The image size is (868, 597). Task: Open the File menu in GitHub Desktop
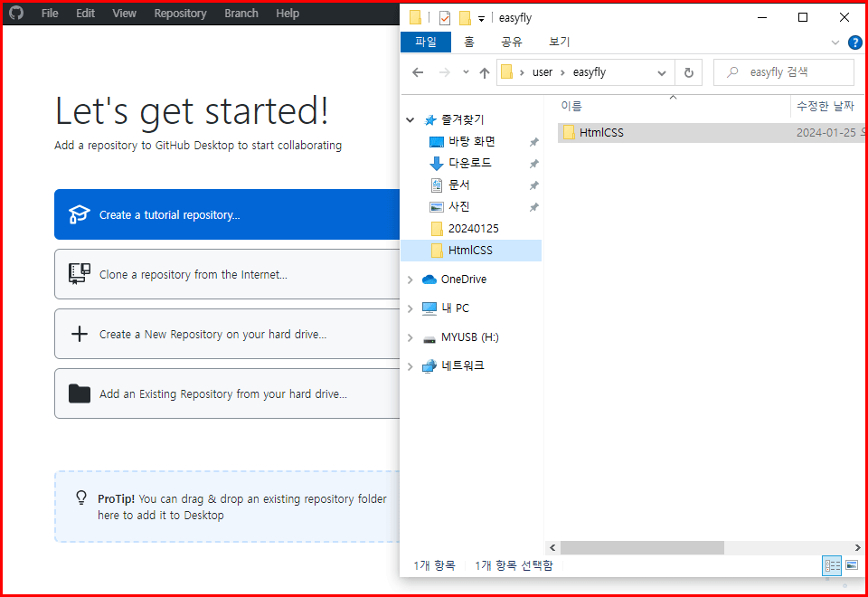(x=49, y=14)
